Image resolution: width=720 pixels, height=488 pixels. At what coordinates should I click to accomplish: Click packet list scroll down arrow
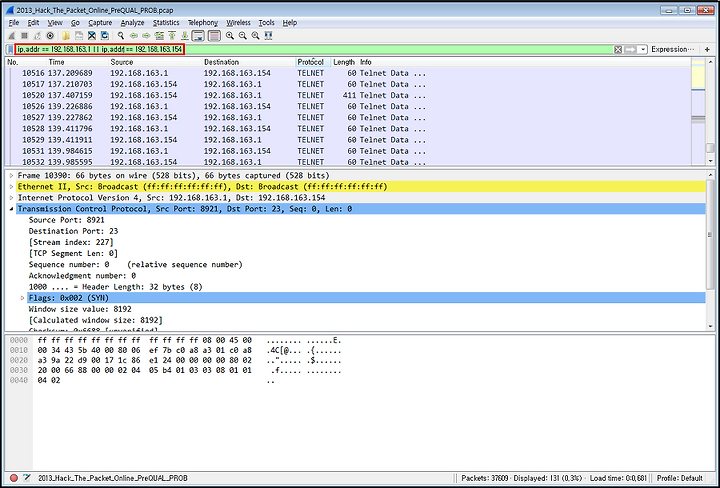coord(710,161)
